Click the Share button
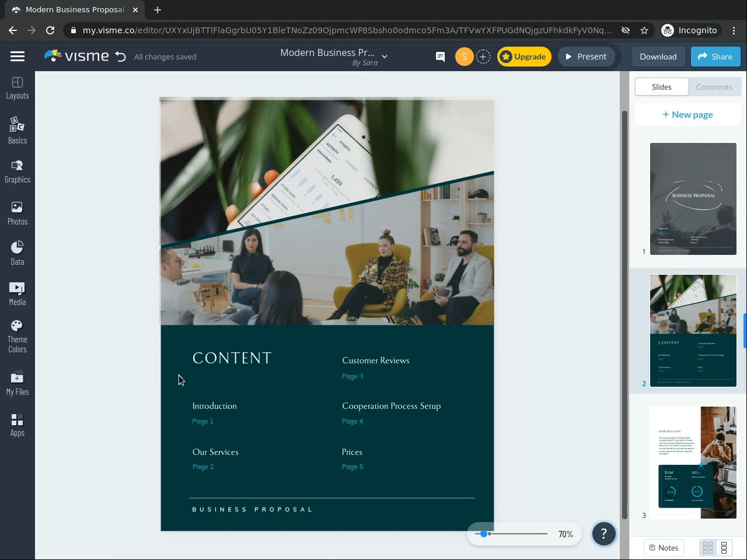The height and width of the screenshot is (560, 747). [715, 57]
